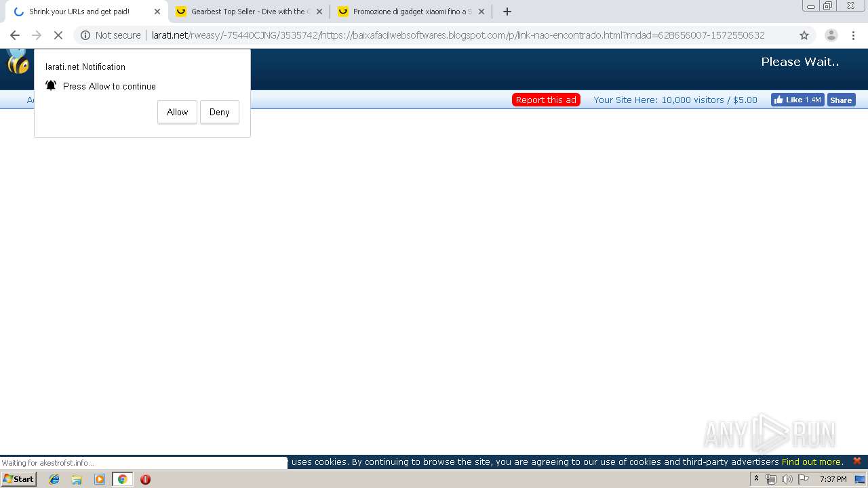Screen dimensions: 868x488
Task: Deny notifications from larati.net
Action: point(220,113)
